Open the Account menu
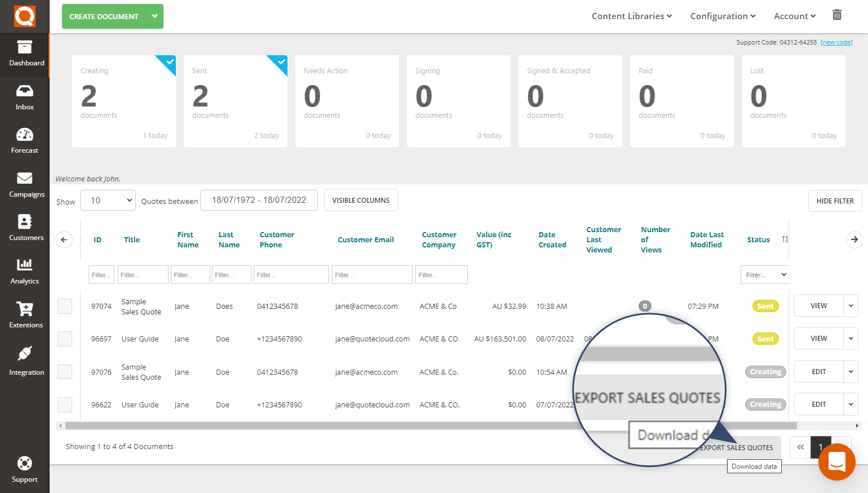 pos(794,16)
